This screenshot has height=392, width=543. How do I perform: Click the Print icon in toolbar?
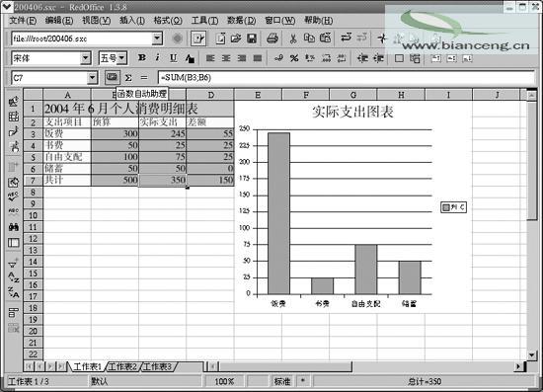(272, 39)
